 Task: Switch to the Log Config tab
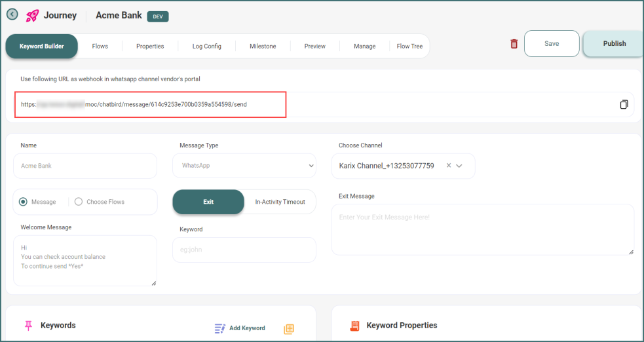(206, 47)
